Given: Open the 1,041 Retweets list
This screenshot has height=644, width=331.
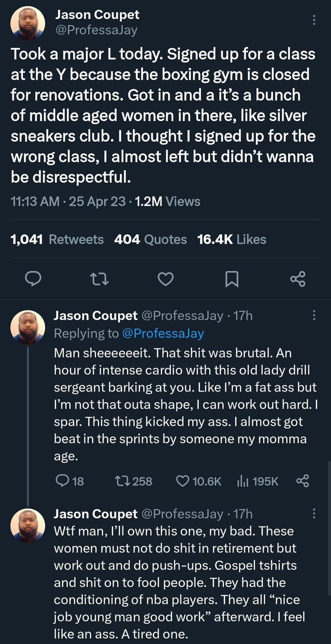Looking at the screenshot, I should pyautogui.click(x=57, y=239).
